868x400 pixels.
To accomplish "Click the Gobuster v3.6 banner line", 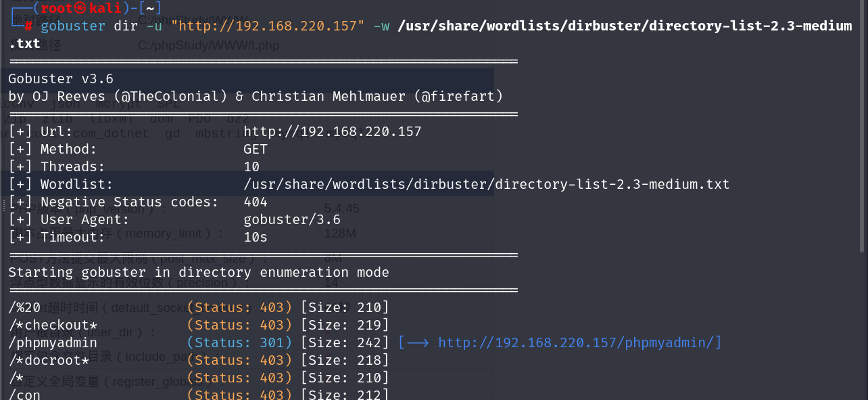I will tap(61, 79).
